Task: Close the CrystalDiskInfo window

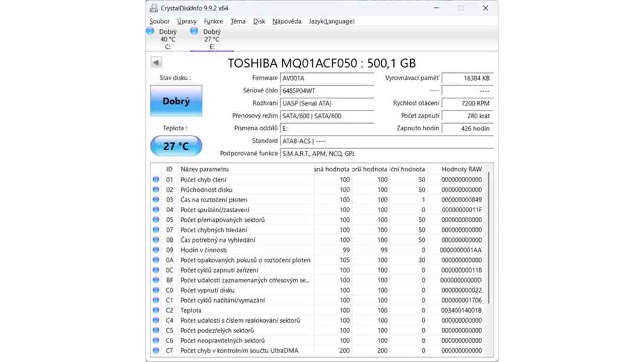Action: [x=486, y=8]
